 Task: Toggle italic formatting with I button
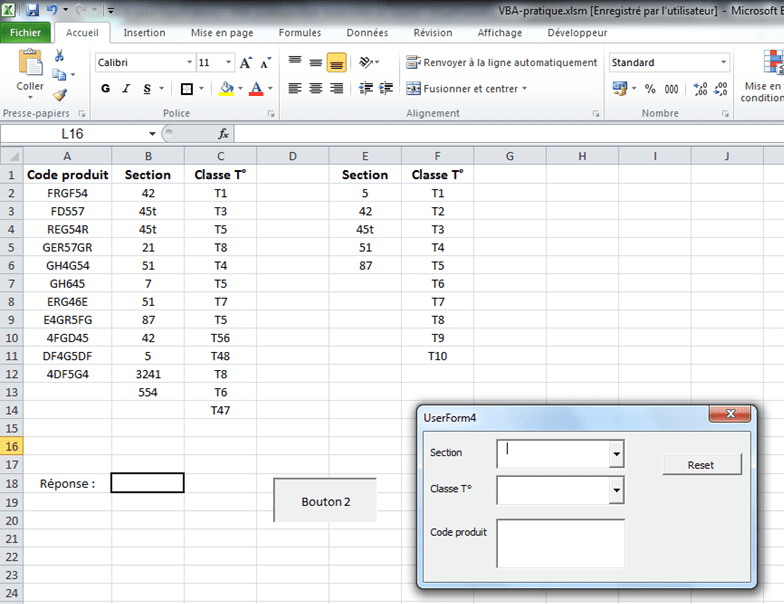coord(126,89)
